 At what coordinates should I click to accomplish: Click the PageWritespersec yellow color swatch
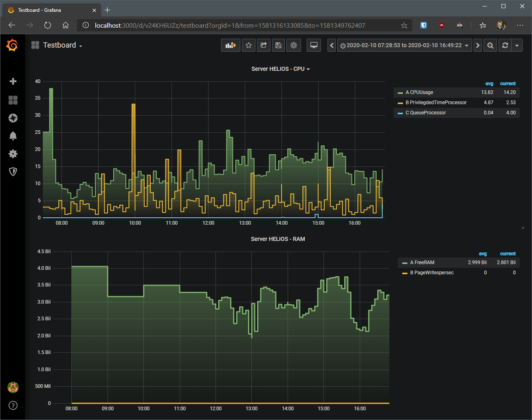(x=405, y=273)
